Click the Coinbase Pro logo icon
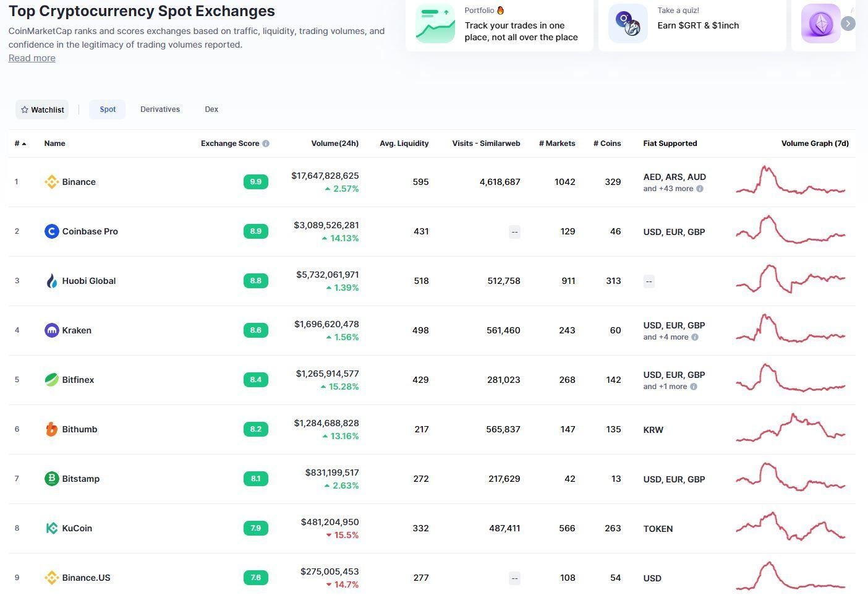868x595 pixels. tap(51, 231)
